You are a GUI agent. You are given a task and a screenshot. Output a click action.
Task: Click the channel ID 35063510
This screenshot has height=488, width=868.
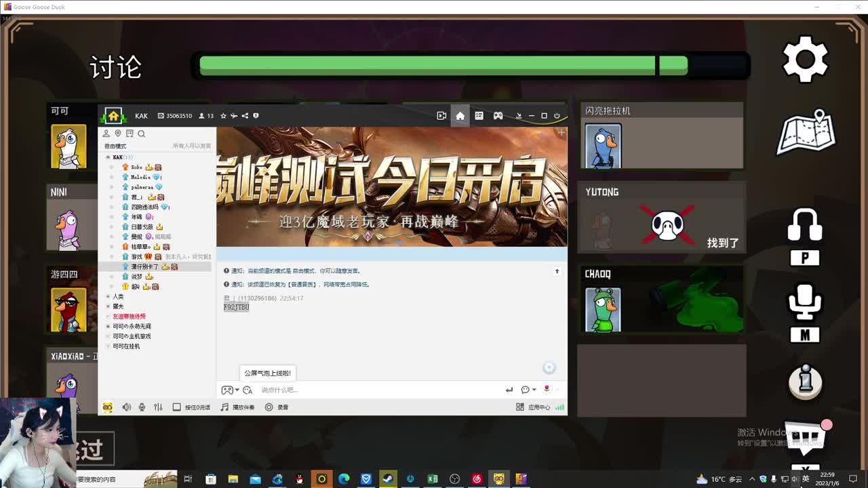pyautogui.click(x=175, y=116)
